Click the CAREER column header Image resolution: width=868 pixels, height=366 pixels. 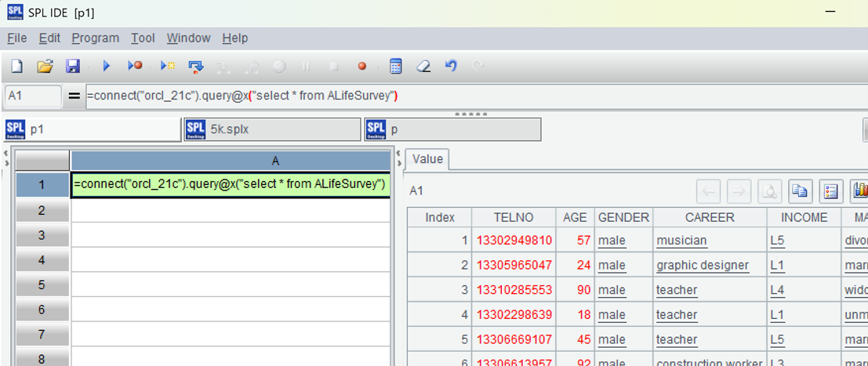point(709,217)
